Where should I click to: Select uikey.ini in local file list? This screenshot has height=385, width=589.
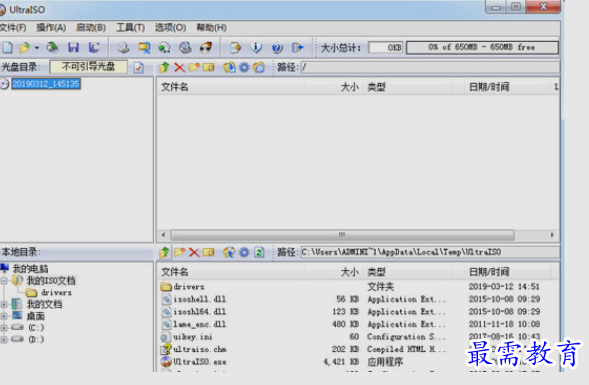click(192, 337)
